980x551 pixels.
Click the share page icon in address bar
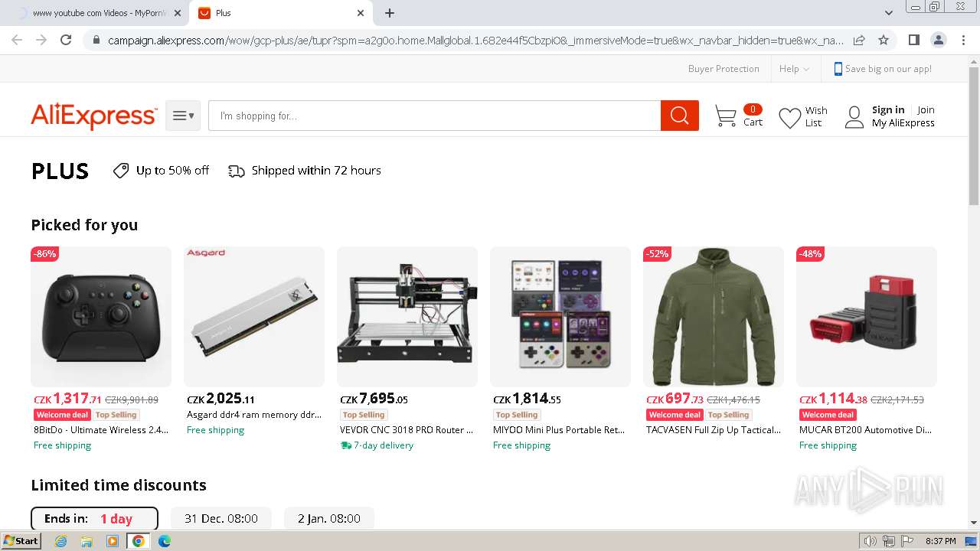click(859, 40)
